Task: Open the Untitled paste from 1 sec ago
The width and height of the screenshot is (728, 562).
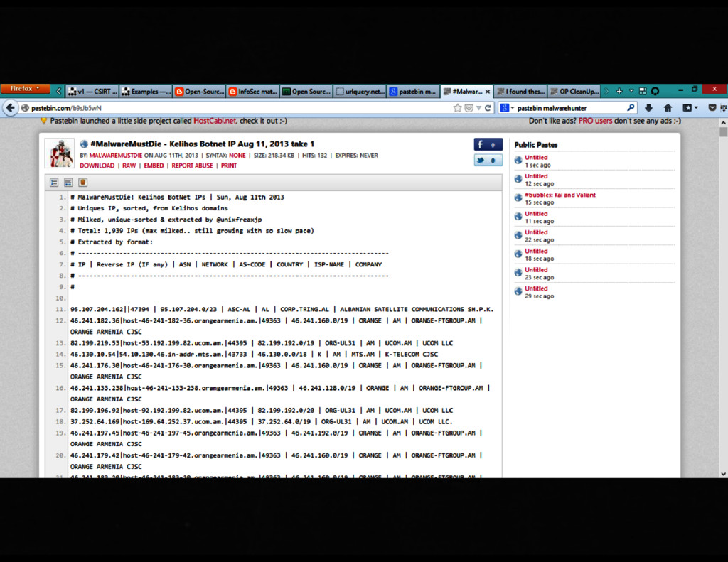Action: pos(536,157)
